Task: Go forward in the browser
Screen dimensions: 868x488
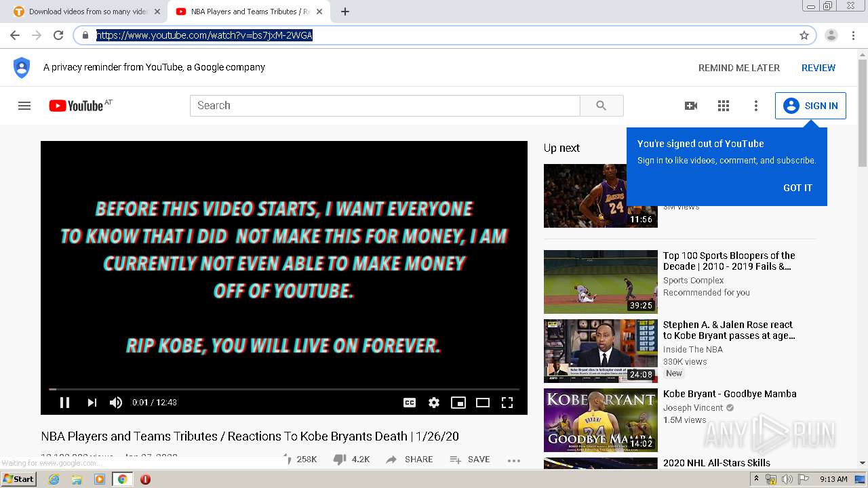Action: click(37, 35)
